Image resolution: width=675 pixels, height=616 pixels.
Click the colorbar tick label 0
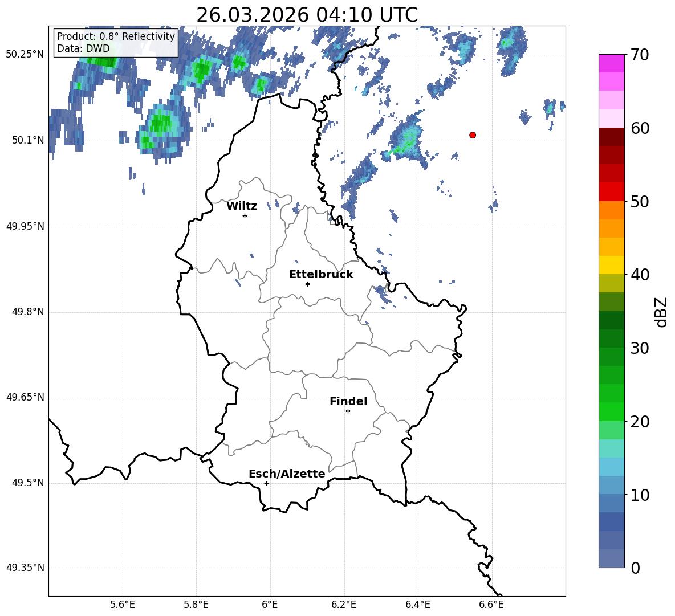[x=635, y=568]
